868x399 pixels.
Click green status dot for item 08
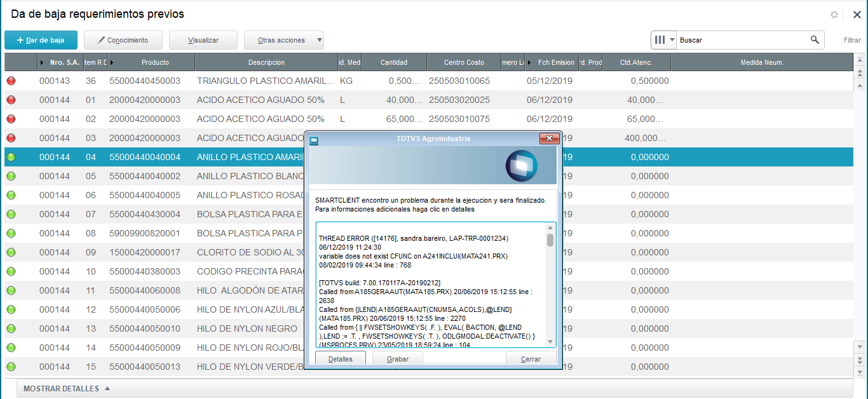pos(11,233)
